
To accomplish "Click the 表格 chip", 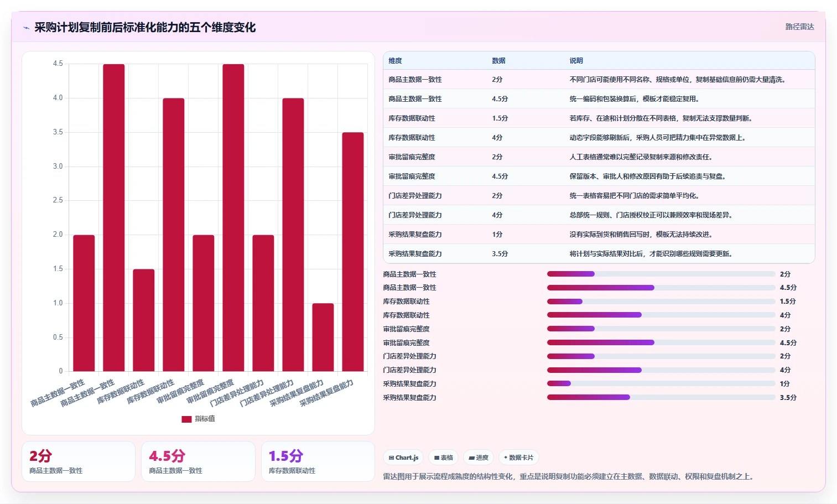I will tap(444, 458).
